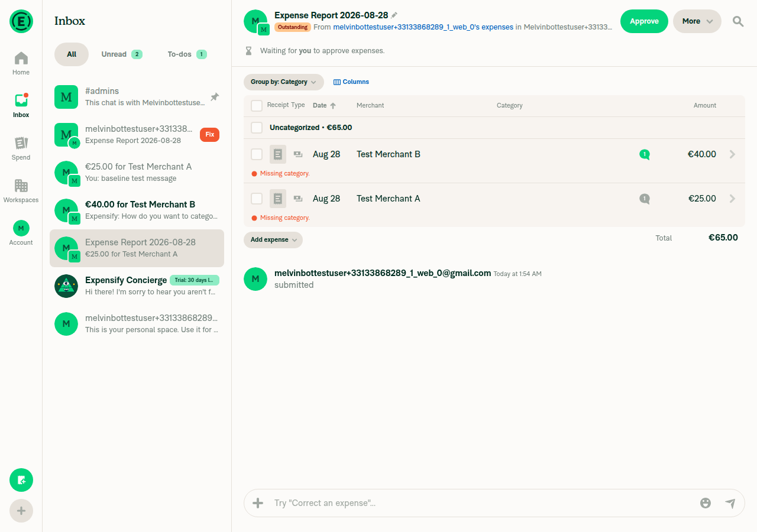757x532 pixels.
Task: Expand Test Merchant A row chevron
Action: 733,199
